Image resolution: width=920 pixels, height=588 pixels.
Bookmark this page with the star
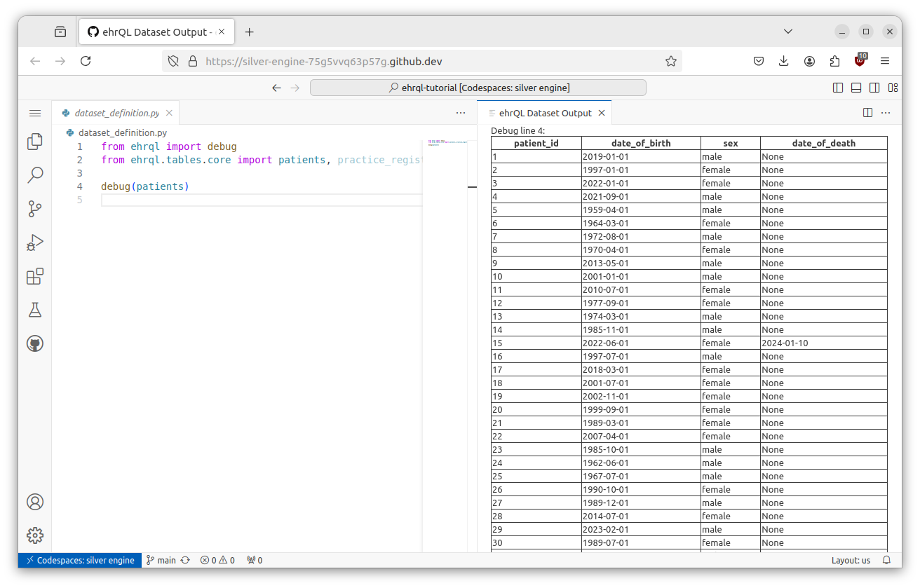[671, 61]
